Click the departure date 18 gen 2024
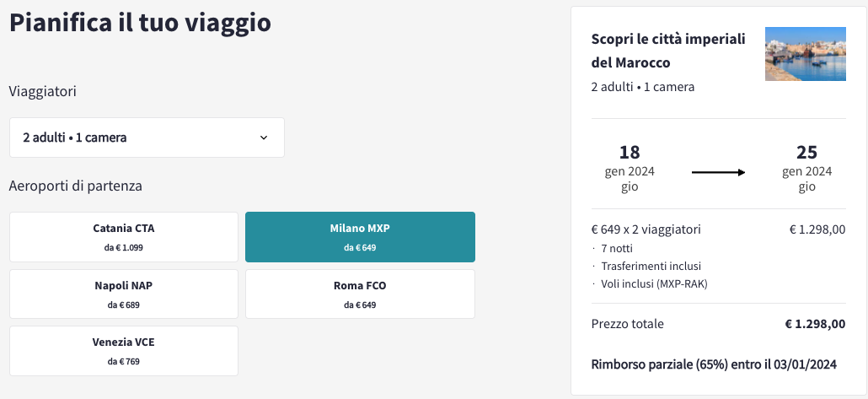The width and height of the screenshot is (868, 399). click(630, 168)
